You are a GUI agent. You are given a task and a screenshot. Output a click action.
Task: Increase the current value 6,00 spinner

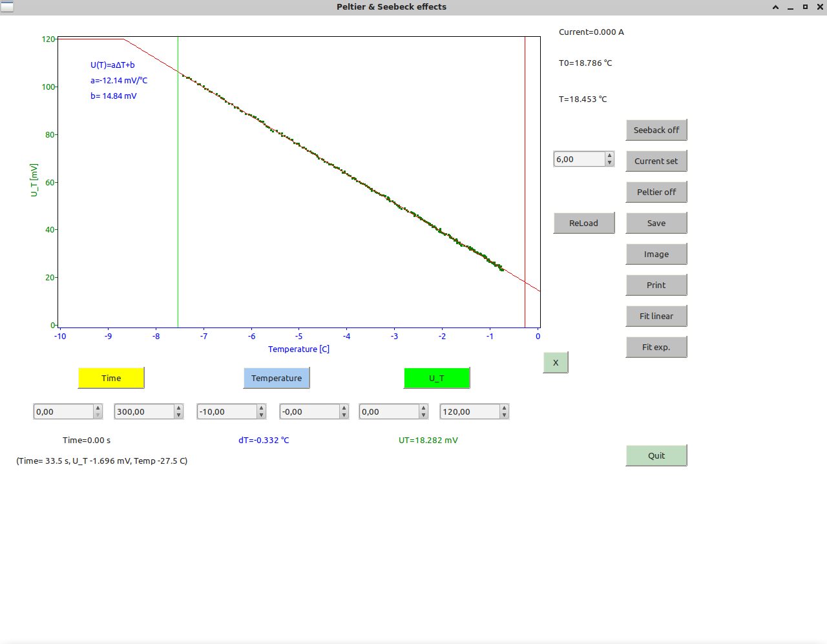point(609,156)
